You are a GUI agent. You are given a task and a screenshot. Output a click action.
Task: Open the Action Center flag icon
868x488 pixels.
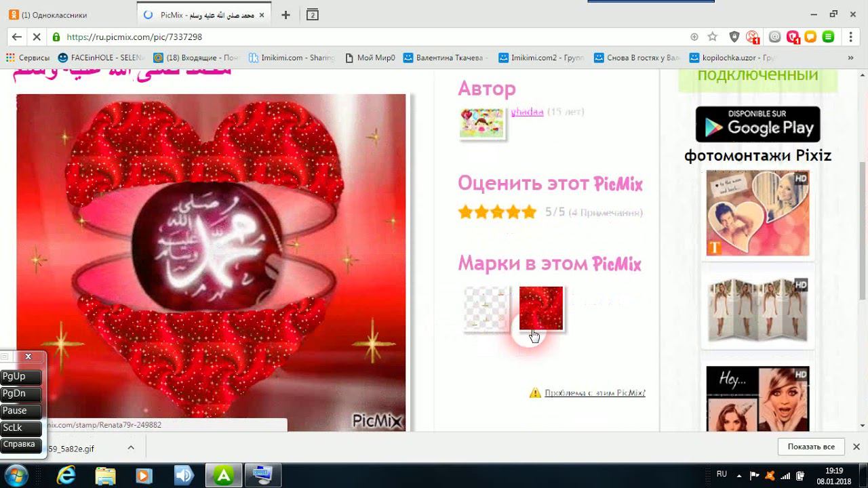pyautogui.click(x=755, y=475)
